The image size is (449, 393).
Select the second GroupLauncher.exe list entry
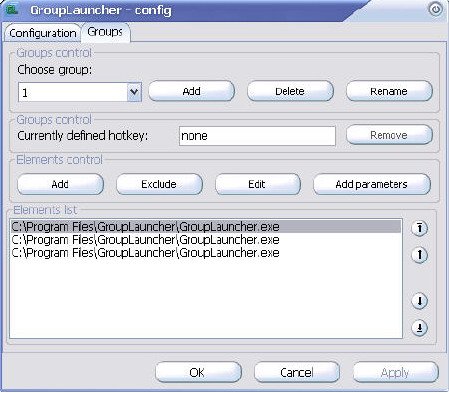pyautogui.click(x=206, y=240)
